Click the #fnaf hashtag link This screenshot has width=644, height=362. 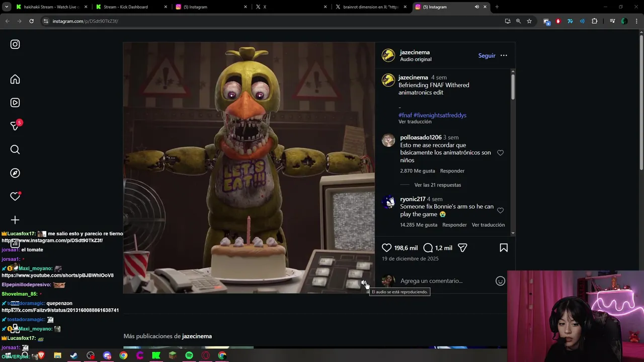[405, 115]
